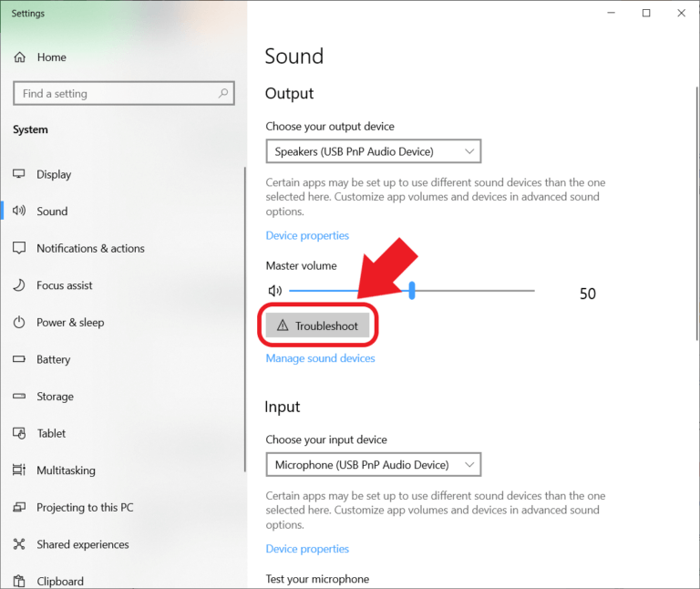The height and width of the screenshot is (589, 700).
Task: Click the Display monitor icon
Action: click(19, 174)
